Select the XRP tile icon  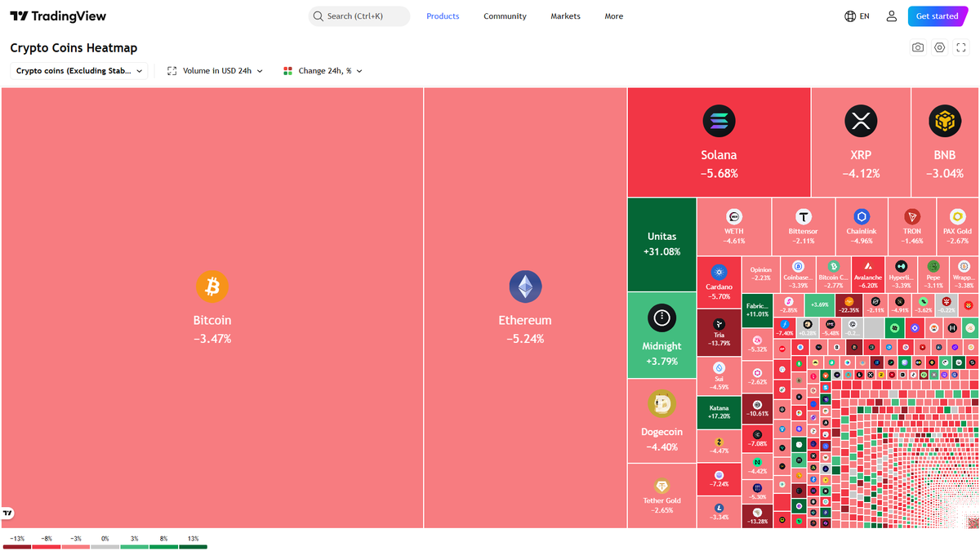pos(861,121)
